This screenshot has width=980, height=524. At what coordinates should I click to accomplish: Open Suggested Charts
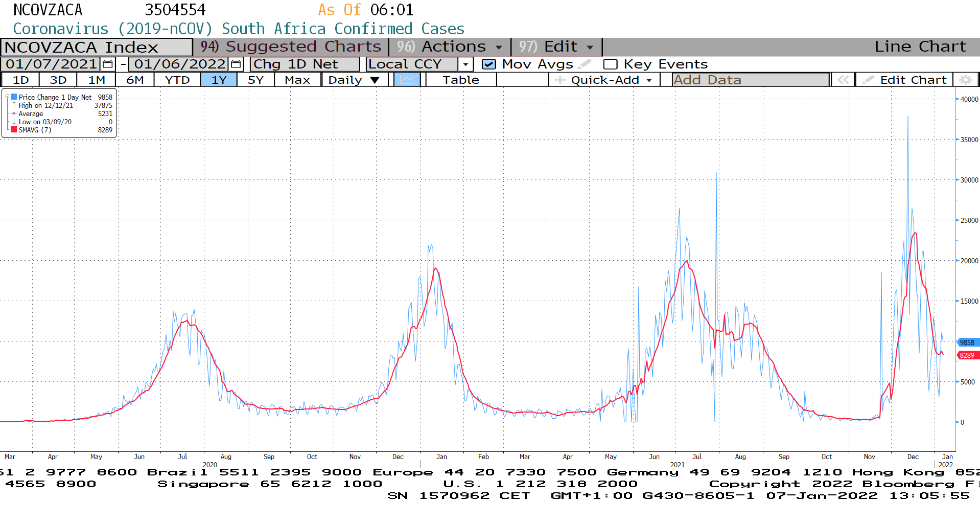click(291, 47)
